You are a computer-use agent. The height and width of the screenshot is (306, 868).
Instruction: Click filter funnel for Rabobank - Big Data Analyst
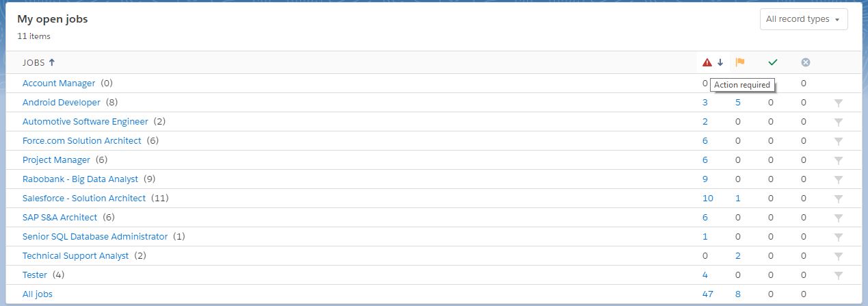coord(839,179)
